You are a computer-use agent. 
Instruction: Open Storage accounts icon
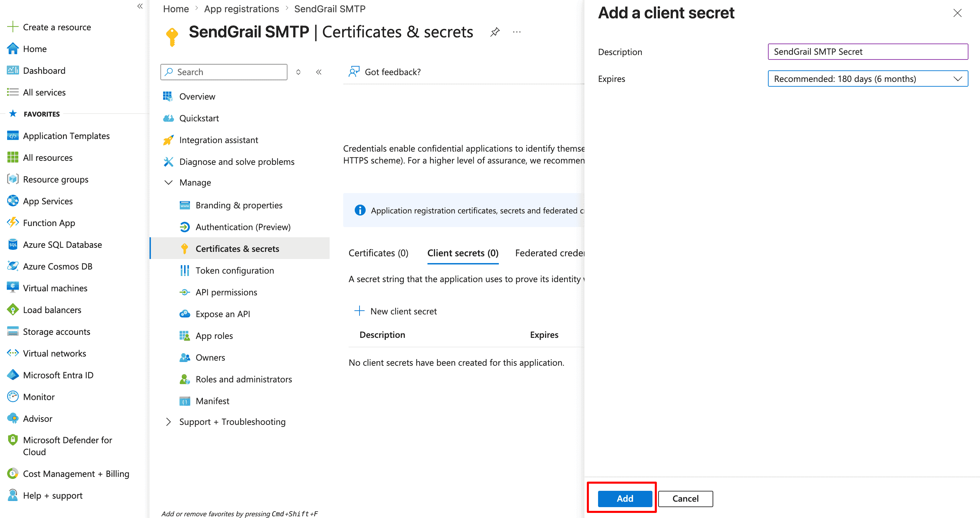(13, 331)
